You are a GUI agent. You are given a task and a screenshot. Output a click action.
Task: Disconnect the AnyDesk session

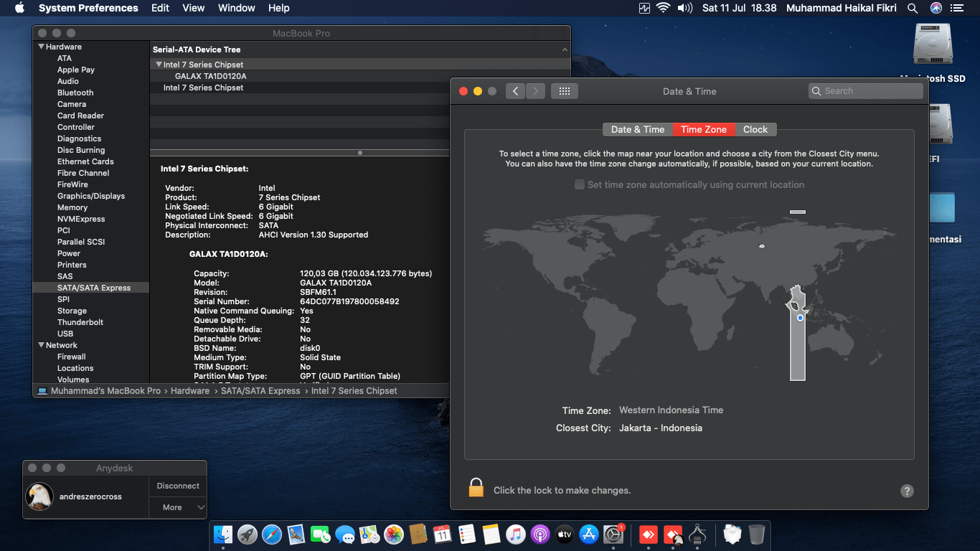(178, 486)
